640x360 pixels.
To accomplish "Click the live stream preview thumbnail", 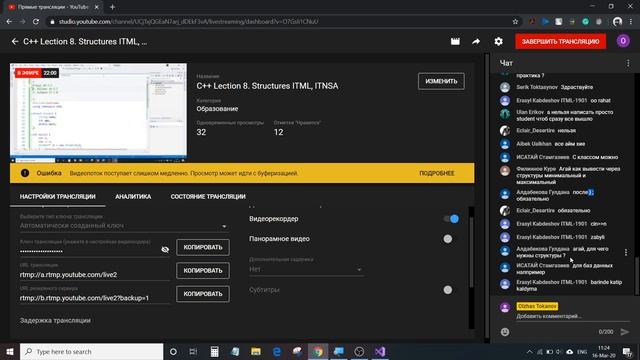I will pos(98,113).
